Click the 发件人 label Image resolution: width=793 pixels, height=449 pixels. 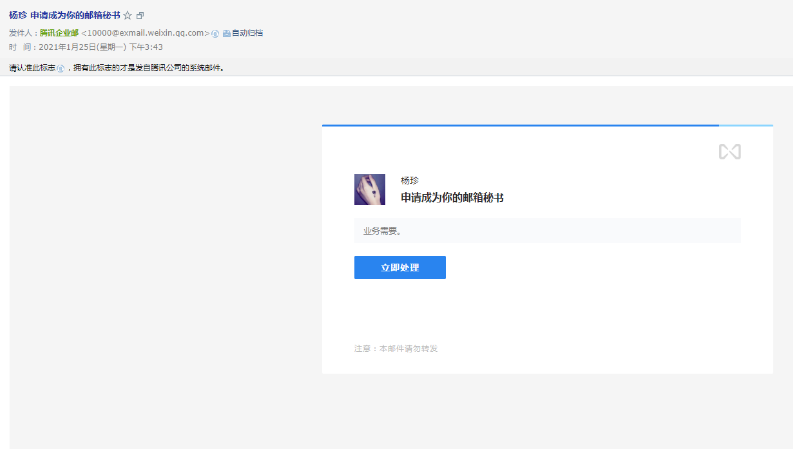click(x=22, y=33)
